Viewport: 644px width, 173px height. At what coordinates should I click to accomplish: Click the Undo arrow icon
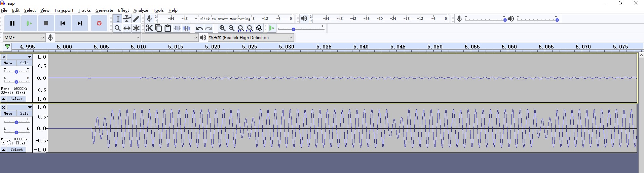[199, 28]
